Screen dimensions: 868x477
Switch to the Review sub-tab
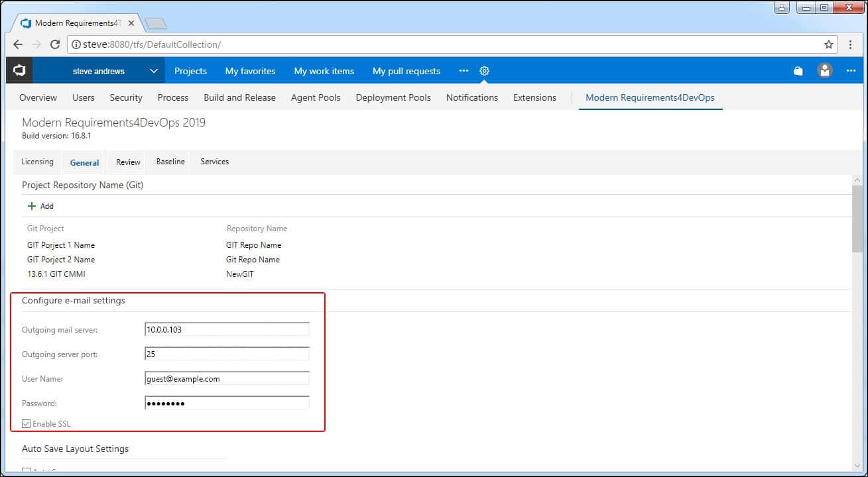[128, 162]
